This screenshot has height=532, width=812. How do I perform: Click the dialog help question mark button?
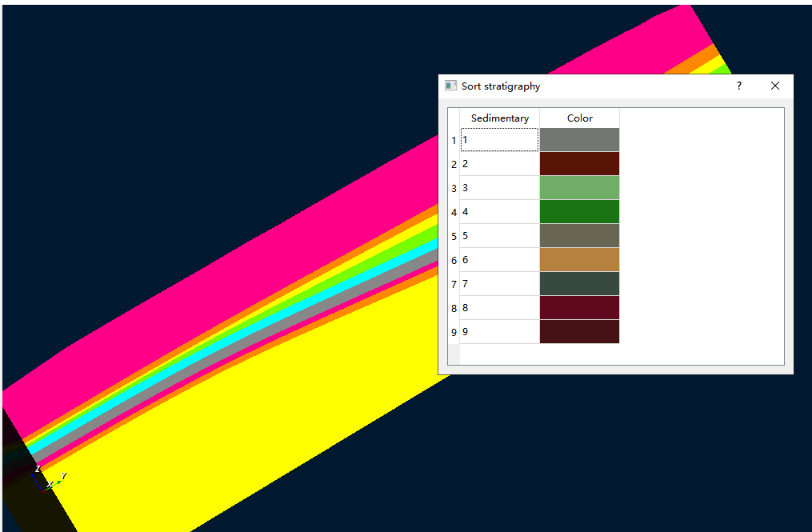(x=738, y=86)
